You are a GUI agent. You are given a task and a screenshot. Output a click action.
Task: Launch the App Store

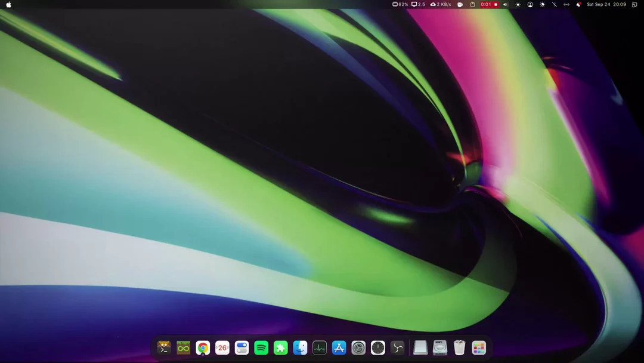[x=338, y=347]
